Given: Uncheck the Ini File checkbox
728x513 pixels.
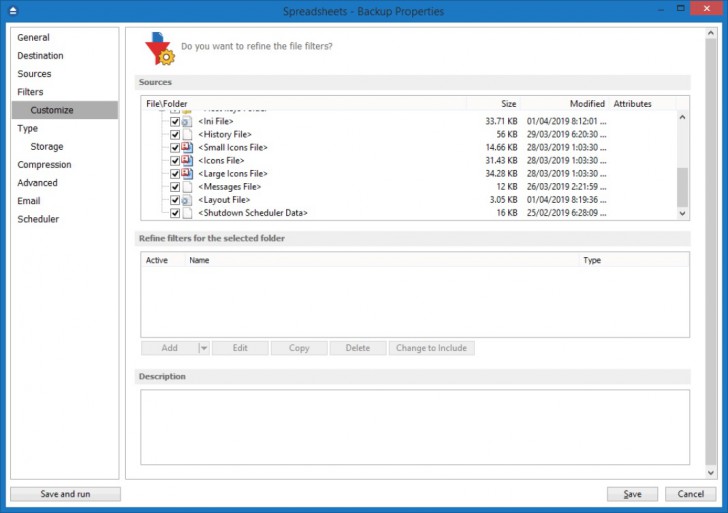Looking at the screenshot, I should coord(175,122).
